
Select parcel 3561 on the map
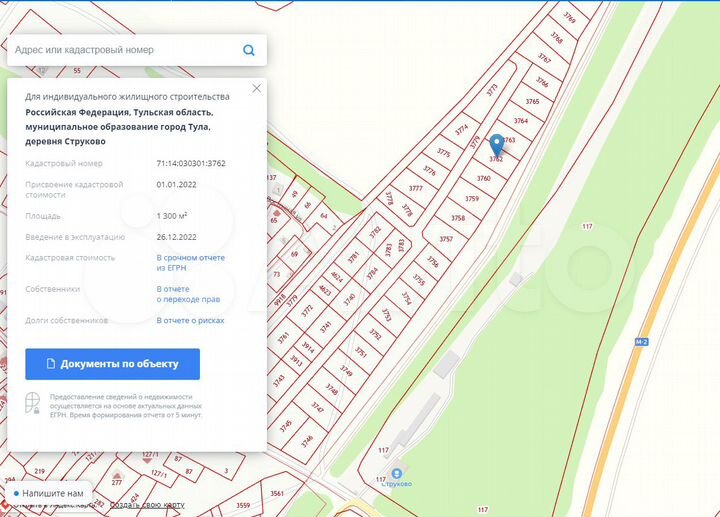click(278, 493)
